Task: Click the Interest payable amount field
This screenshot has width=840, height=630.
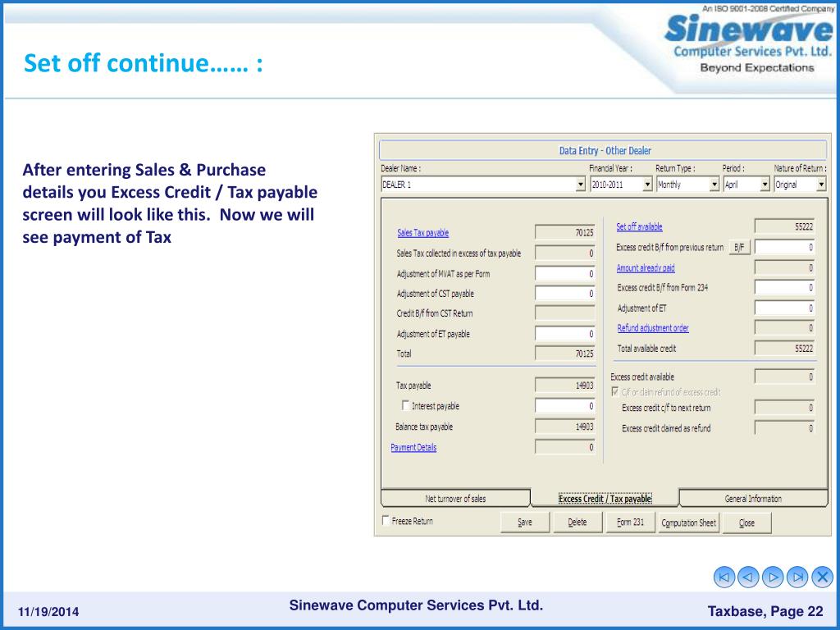Action: point(565,406)
